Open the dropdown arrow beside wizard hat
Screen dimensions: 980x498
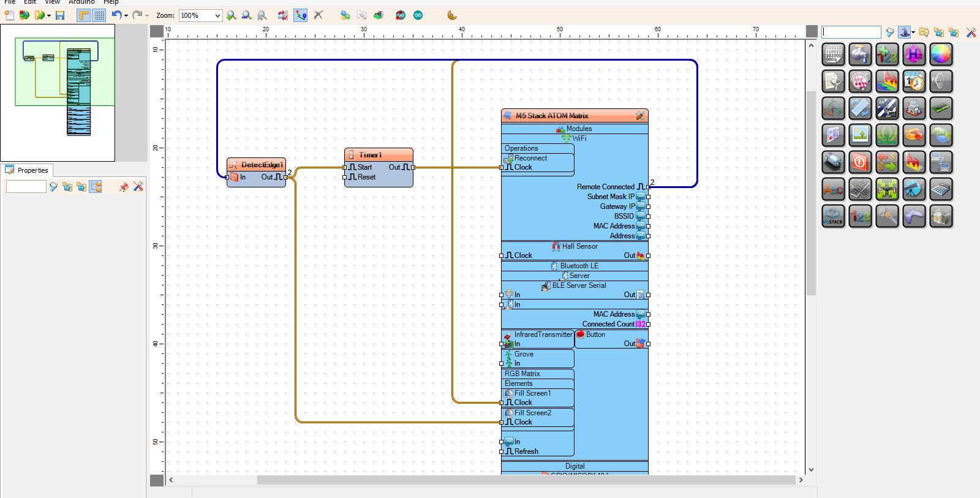pyautogui.click(x=913, y=32)
